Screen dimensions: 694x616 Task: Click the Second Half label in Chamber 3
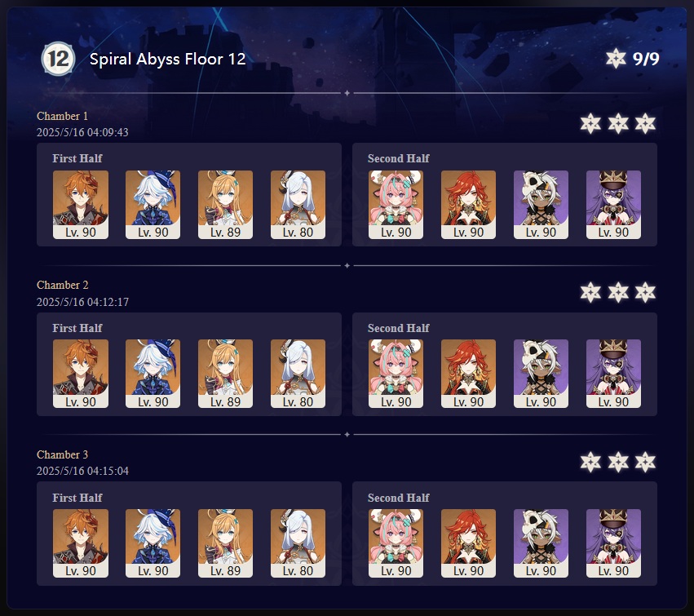point(398,498)
